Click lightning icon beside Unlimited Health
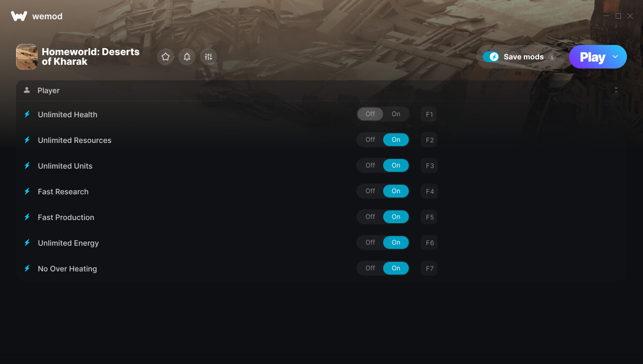 pyautogui.click(x=27, y=114)
